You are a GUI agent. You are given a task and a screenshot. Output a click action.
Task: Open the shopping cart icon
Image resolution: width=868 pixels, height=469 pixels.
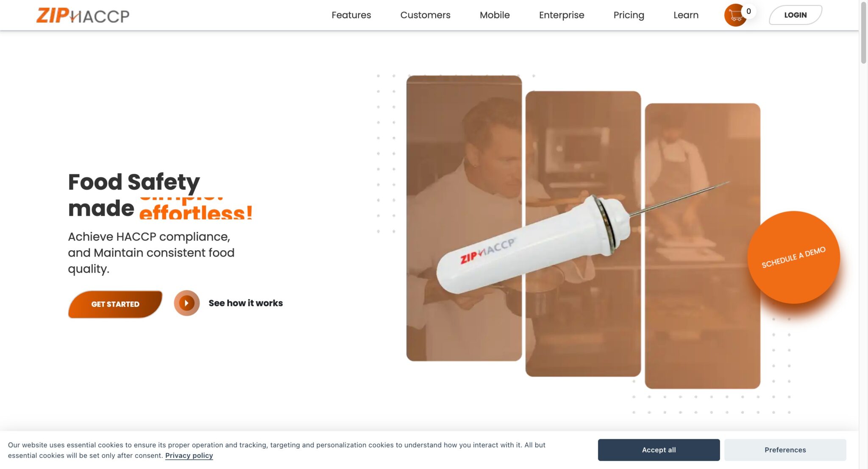pyautogui.click(x=735, y=15)
